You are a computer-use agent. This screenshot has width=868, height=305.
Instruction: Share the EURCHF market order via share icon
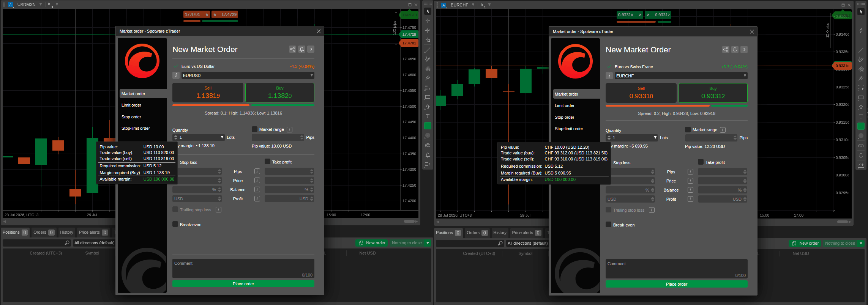(x=726, y=49)
